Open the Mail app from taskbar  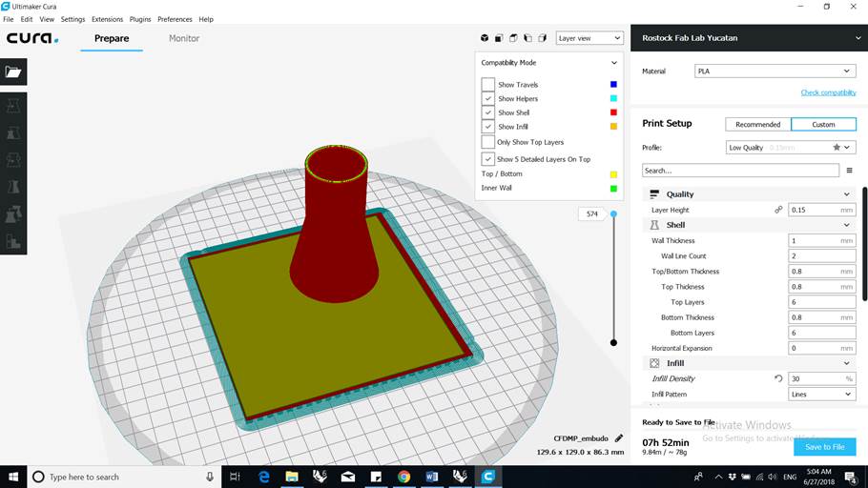(347, 477)
